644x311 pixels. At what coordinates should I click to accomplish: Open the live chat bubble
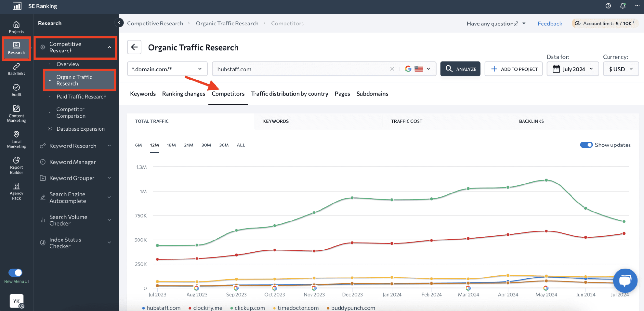pos(625,280)
